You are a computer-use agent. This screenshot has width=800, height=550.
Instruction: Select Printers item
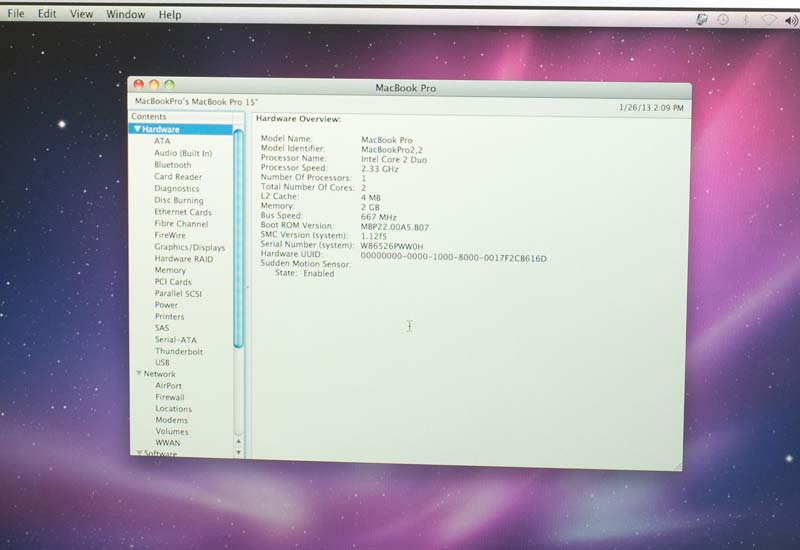pos(169,316)
